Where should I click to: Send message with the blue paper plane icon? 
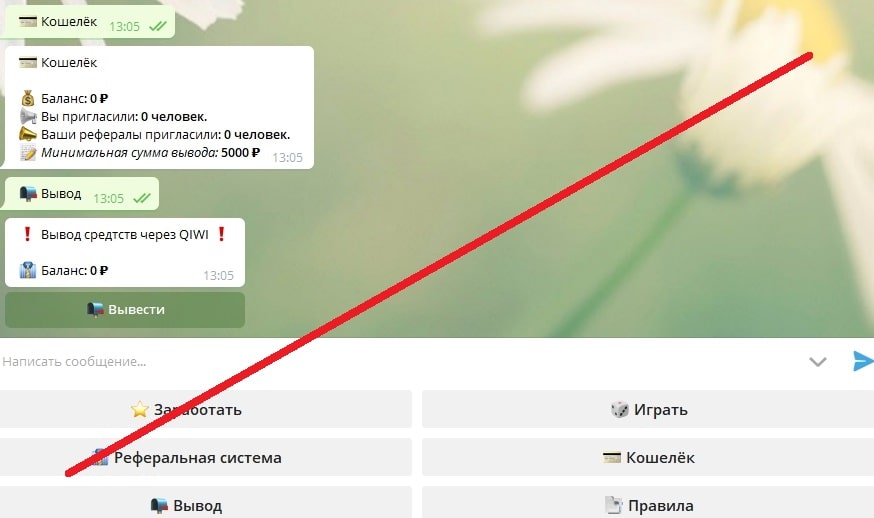tap(863, 361)
